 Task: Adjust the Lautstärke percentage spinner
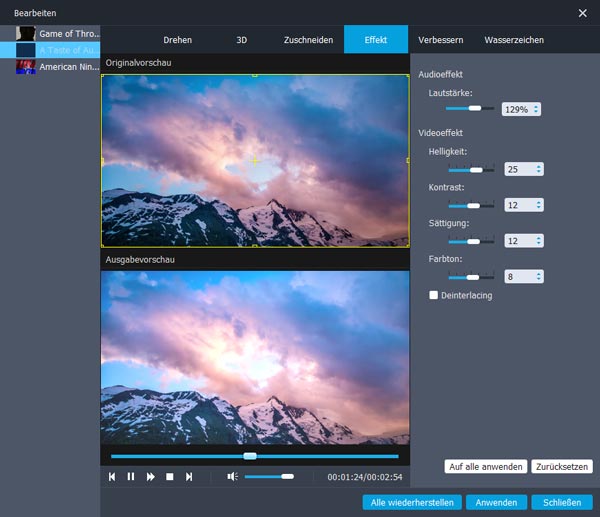point(536,109)
